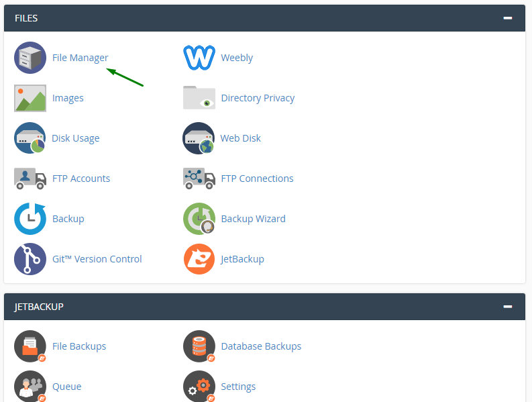532x402 pixels.
Task: Select the Directory Privacy link
Action: tap(258, 98)
